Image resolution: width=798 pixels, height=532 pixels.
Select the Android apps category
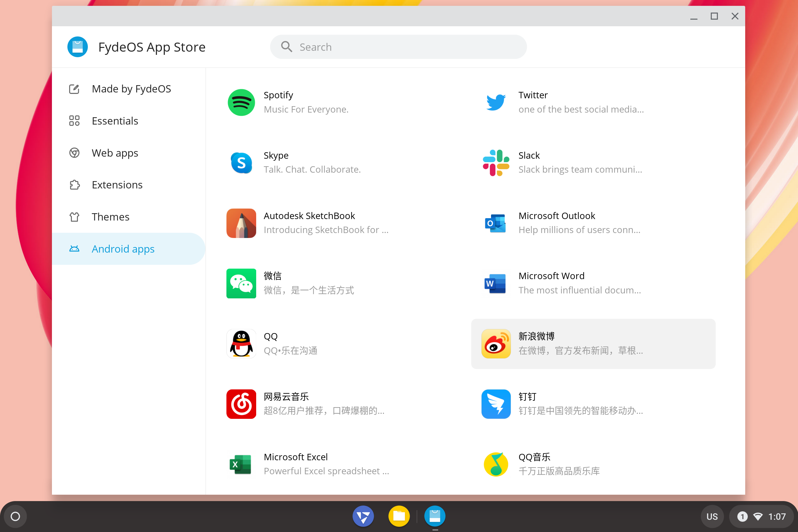tap(128, 249)
